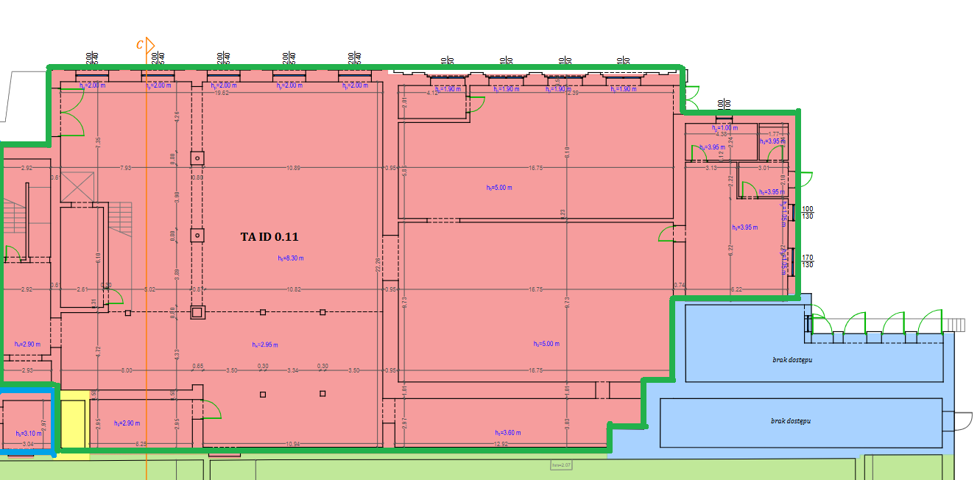980x480 pixels.
Task: Select the striped grille symbol at far right
Action: pyautogui.click(x=956, y=325)
